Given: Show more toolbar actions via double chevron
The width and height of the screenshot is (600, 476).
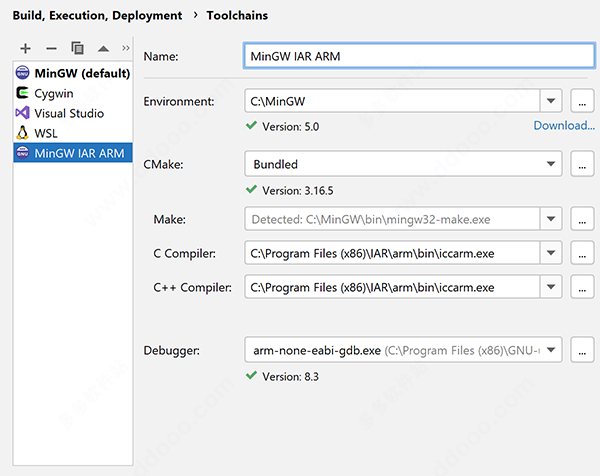Looking at the screenshot, I should pos(126,48).
